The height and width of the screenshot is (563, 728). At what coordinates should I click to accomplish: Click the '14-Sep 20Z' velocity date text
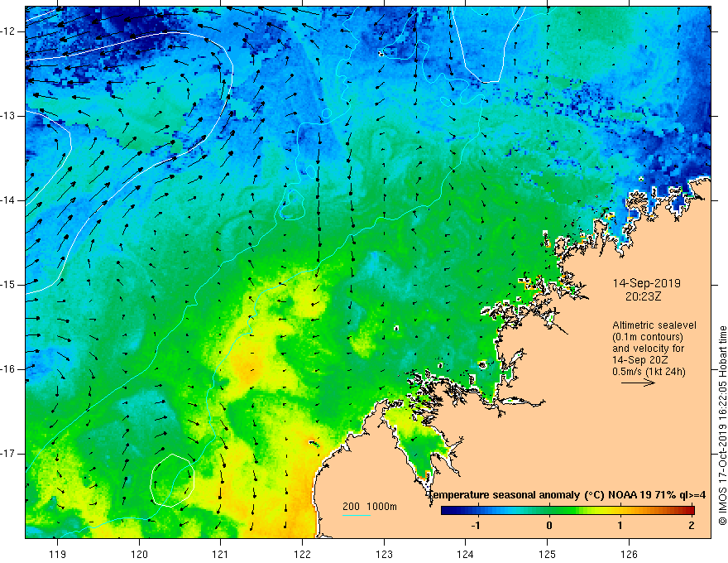point(638,360)
